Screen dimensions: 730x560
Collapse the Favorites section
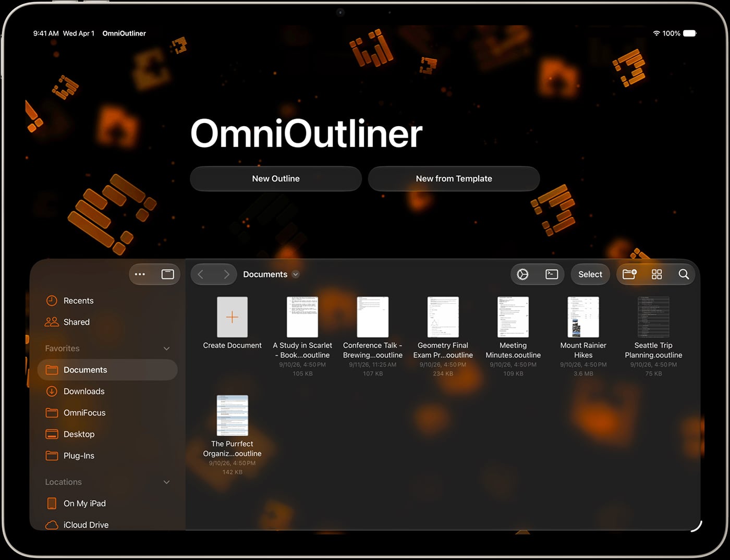(x=167, y=348)
